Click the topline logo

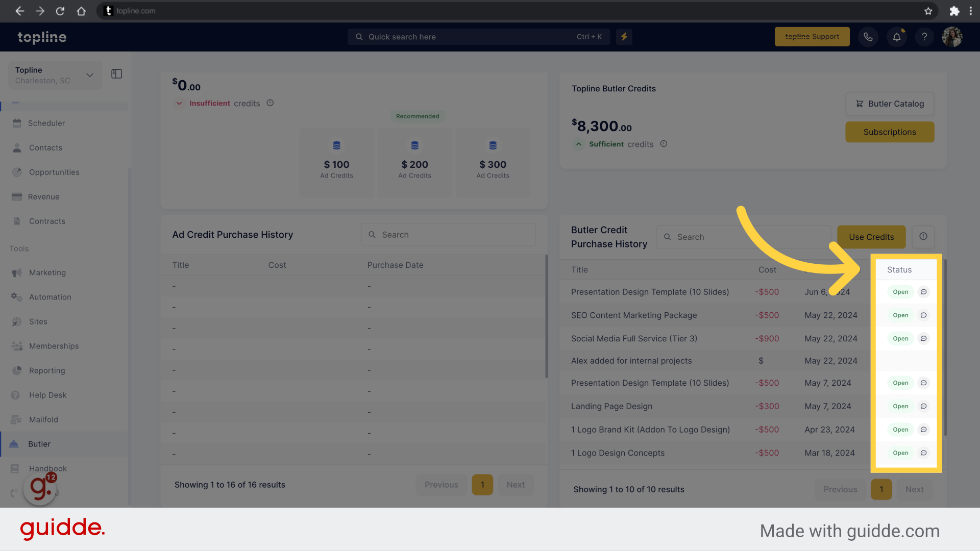click(x=42, y=37)
